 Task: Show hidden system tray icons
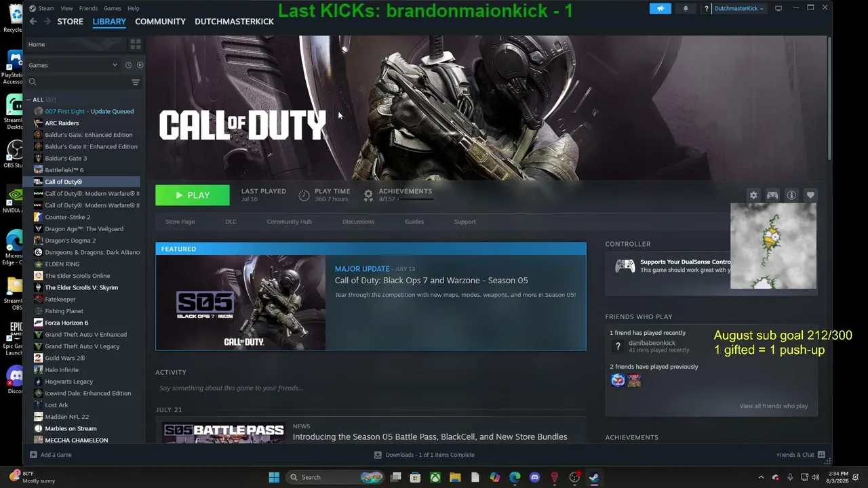click(761, 477)
